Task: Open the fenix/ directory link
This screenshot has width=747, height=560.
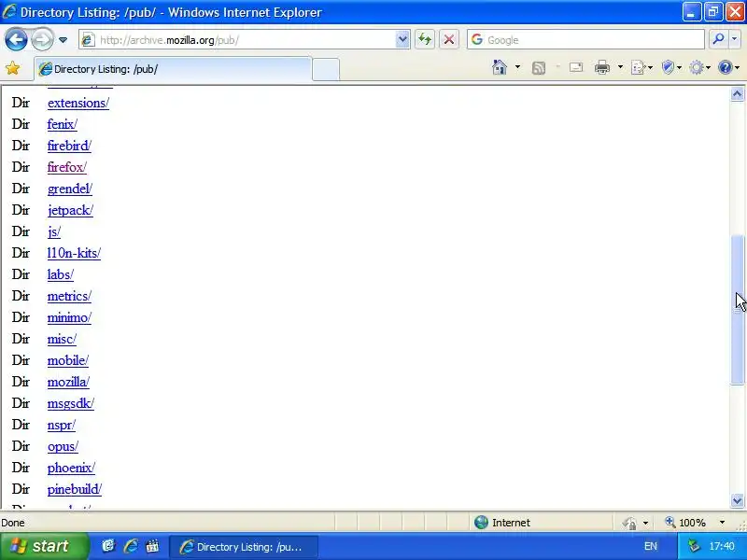Action: [62, 124]
